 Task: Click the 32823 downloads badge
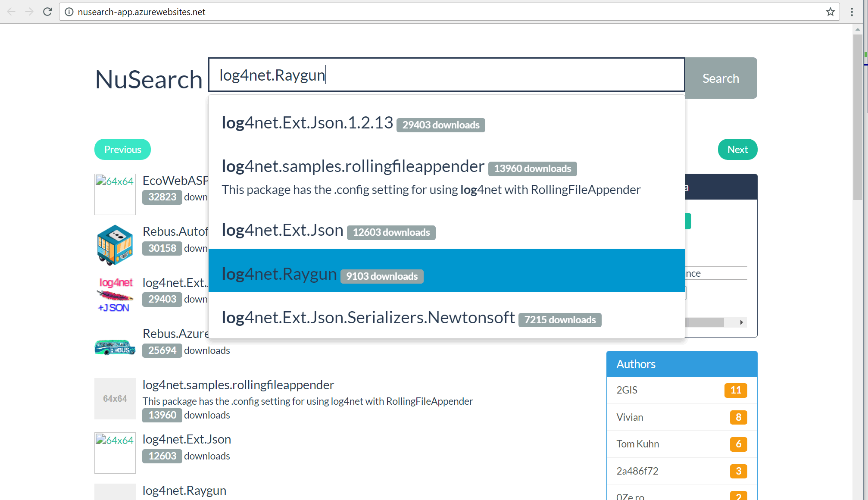coord(162,197)
